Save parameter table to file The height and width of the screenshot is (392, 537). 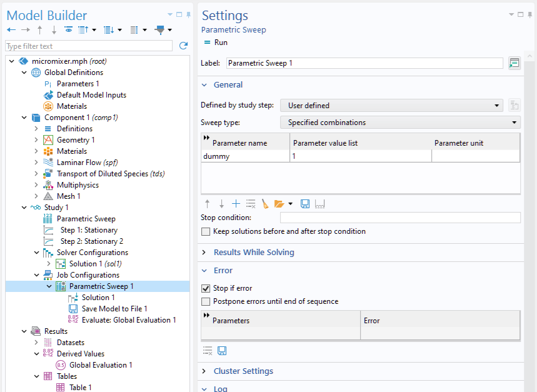coord(305,204)
